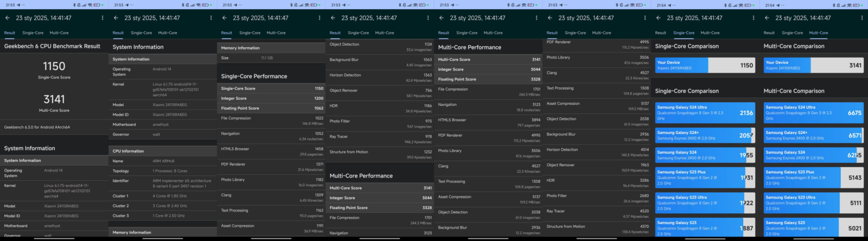Select the File Compression row scoring 1022

[271, 120]
